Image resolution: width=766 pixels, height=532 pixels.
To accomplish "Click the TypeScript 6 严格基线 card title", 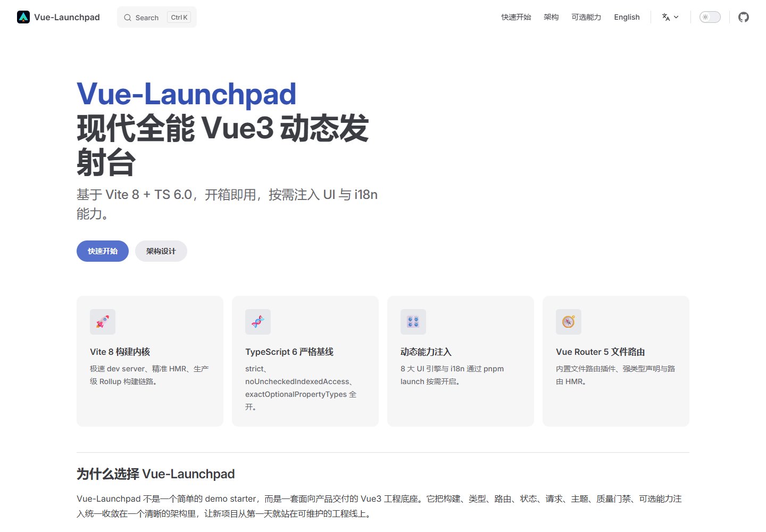I will click(289, 352).
